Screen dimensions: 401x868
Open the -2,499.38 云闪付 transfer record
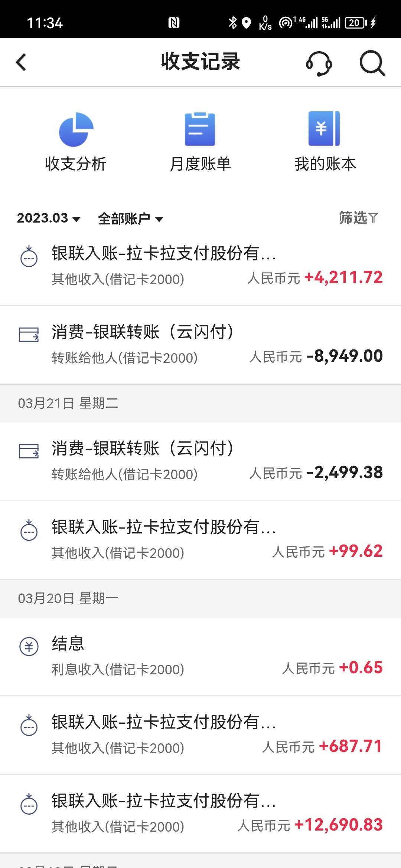pyautogui.click(x=200, y=461)
